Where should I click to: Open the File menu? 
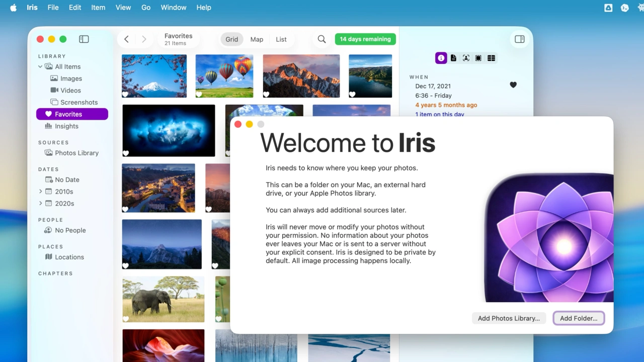coord(53,8)
